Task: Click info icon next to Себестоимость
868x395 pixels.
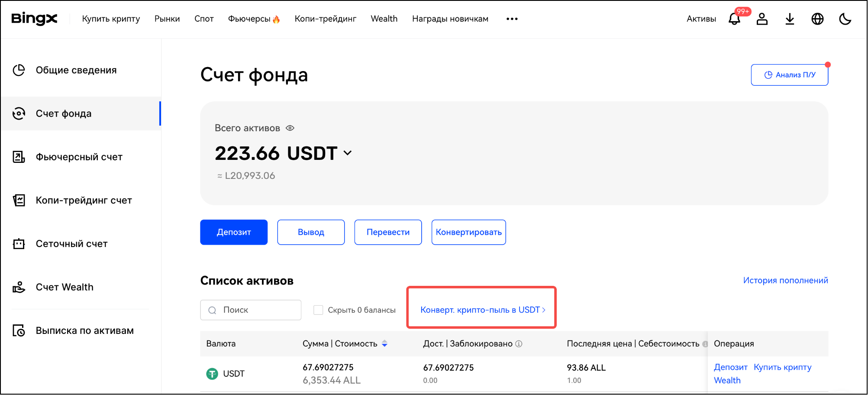Action: click(705, 344)
